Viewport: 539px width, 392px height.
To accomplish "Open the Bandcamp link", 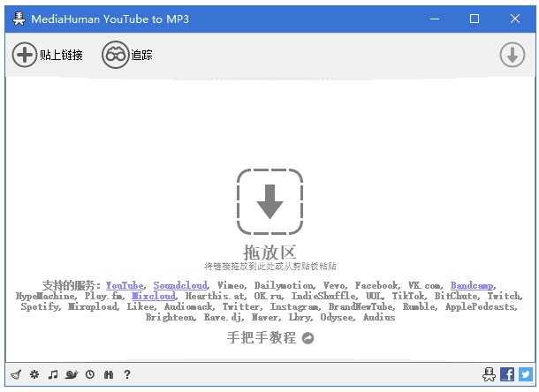I will click(472, 286).
